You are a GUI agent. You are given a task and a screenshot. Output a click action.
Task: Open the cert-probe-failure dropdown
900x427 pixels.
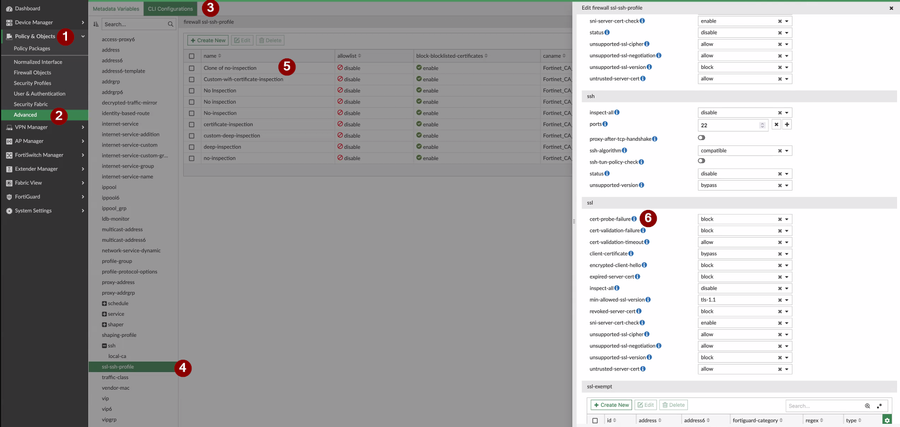tap(745, 219)
